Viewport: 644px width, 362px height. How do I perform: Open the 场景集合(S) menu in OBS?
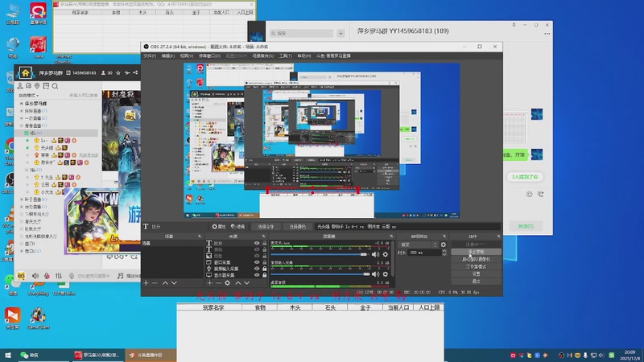(263, 56)
